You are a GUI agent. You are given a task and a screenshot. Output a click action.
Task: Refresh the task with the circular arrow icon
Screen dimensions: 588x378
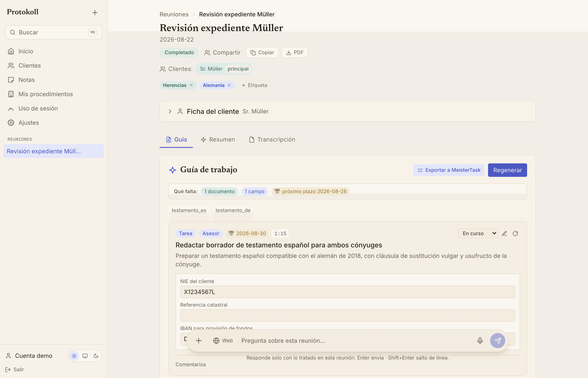515,234
